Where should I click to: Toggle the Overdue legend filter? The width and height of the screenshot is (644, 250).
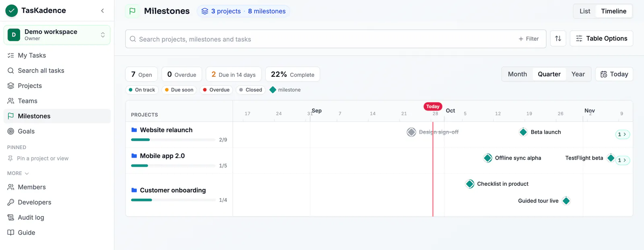[x=216, y=90]
